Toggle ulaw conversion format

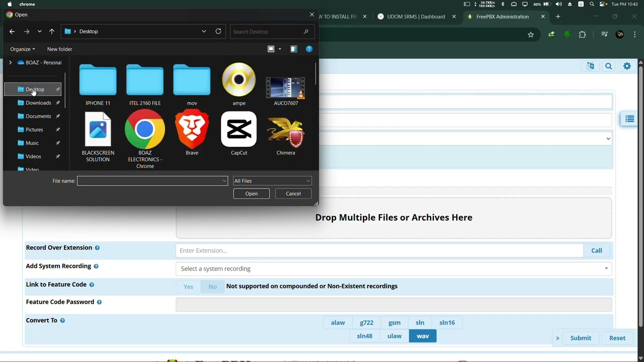pos(394,336)
